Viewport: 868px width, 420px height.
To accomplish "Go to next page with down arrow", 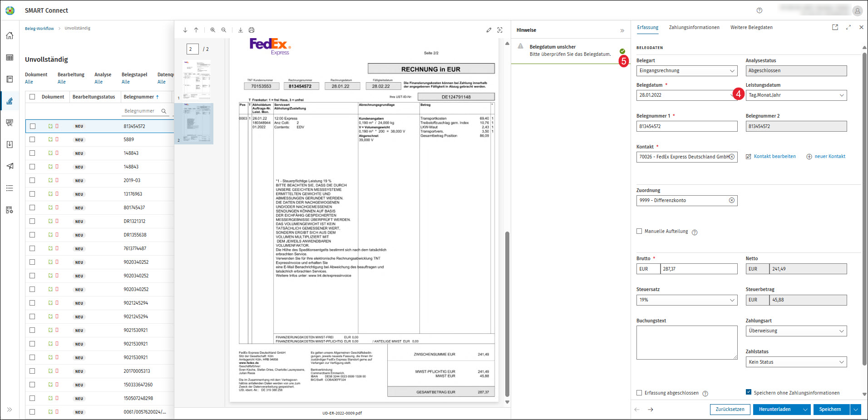I will click(x=185, y=30).
